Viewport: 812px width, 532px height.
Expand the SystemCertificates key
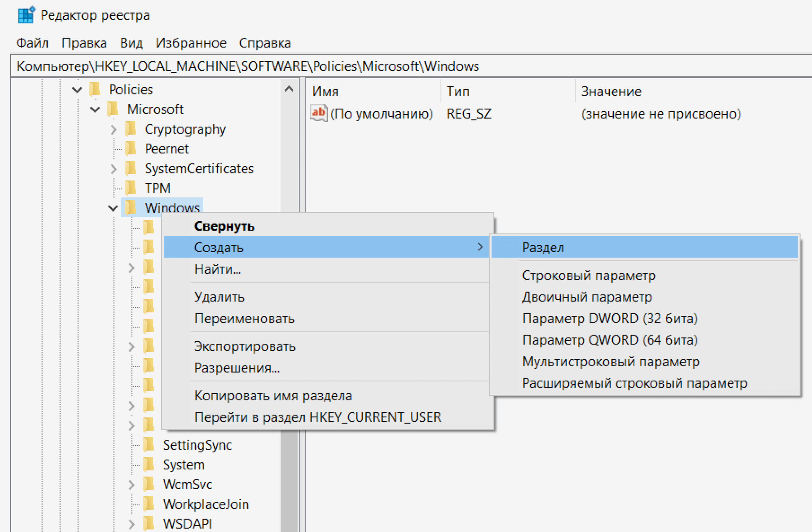pos(114,169)
